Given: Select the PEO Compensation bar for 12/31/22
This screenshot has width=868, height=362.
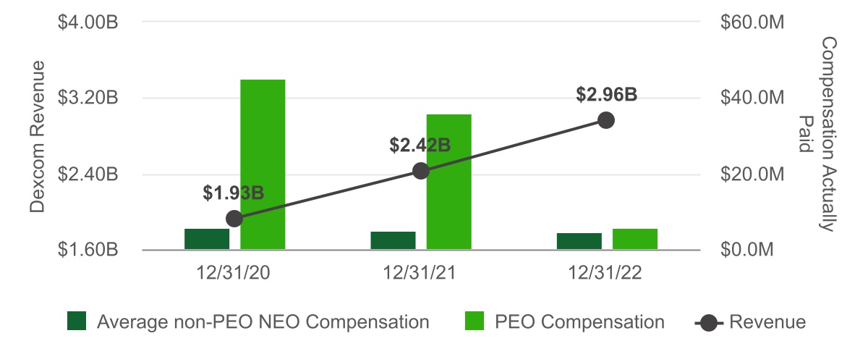Looking at the screenshot, I should point(634,239).
